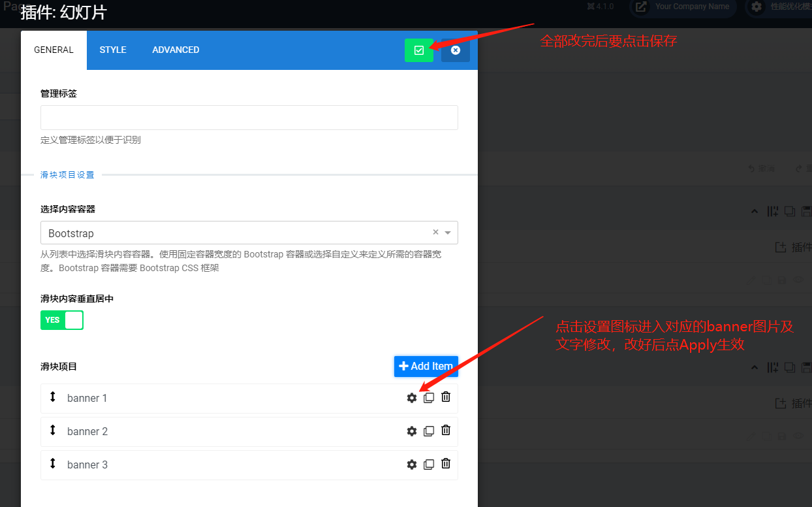Duplicate the banner 2 item
The image size is (812, 507).
(429, 431)
